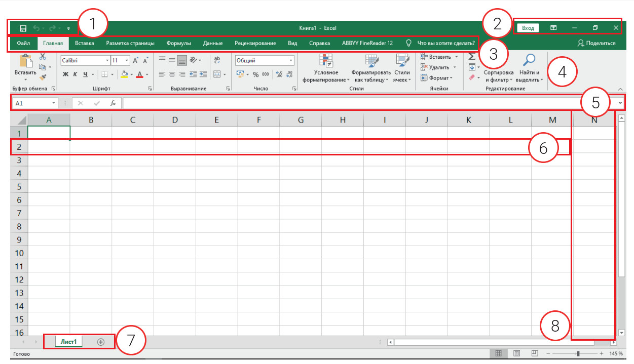Viewport: 634px width, 364px height.
Task: Click the Вход sign-in button
Action: [x=528, y=28]
